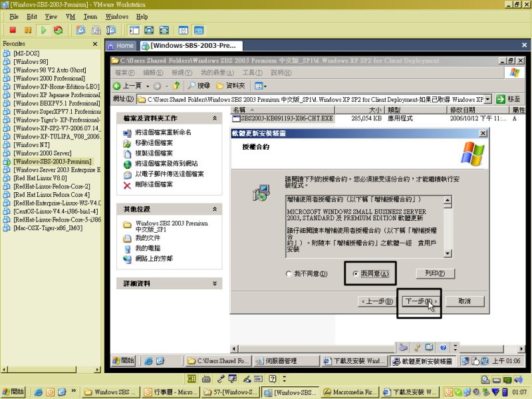
Task: Click the VMware Revert Snapshot icon
Action: 96,30
